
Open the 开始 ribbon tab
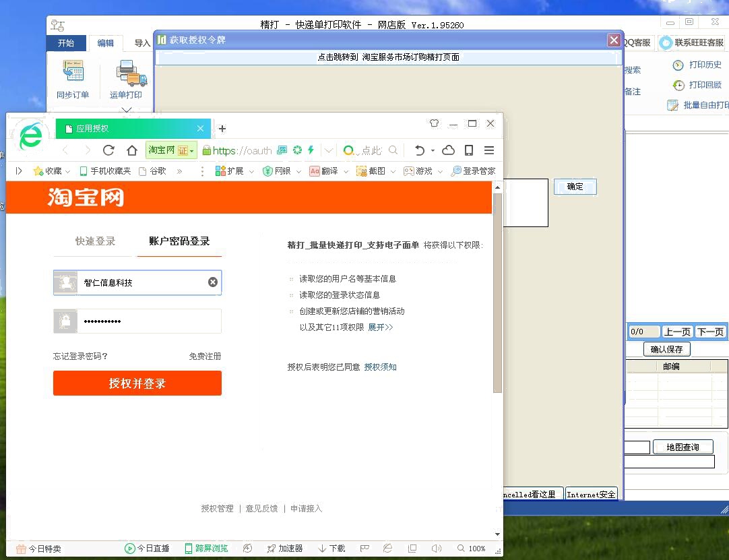pyautogui.click(x=66, y=43)
